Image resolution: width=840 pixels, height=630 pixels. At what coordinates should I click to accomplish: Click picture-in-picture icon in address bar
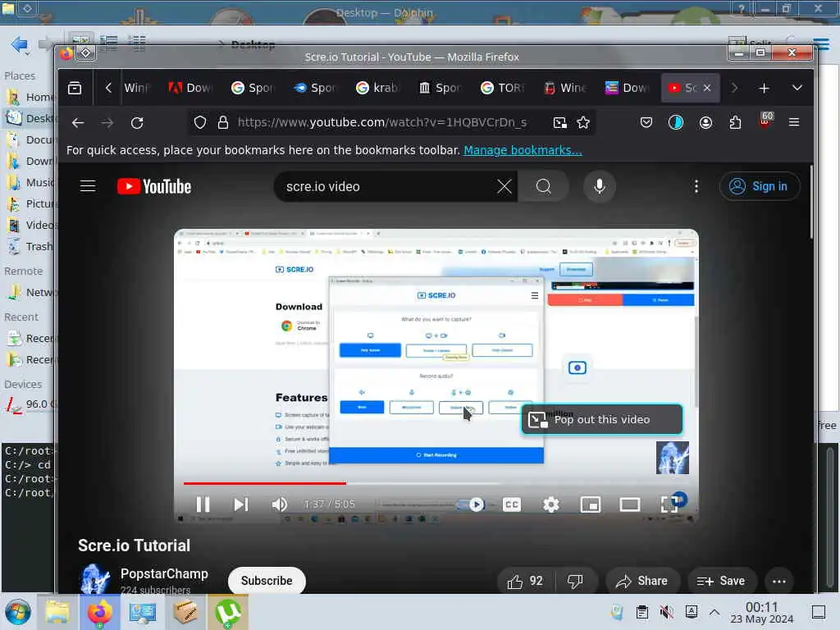tap(559, 123)
